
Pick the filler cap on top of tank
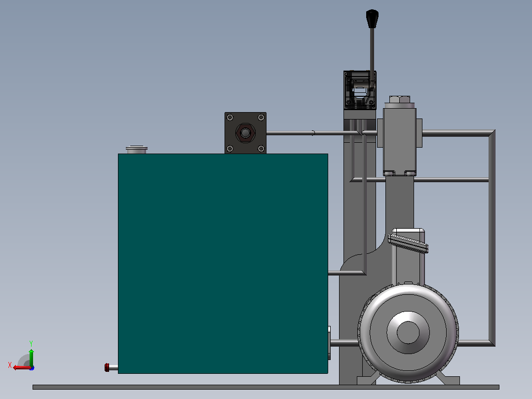(137, 150)
